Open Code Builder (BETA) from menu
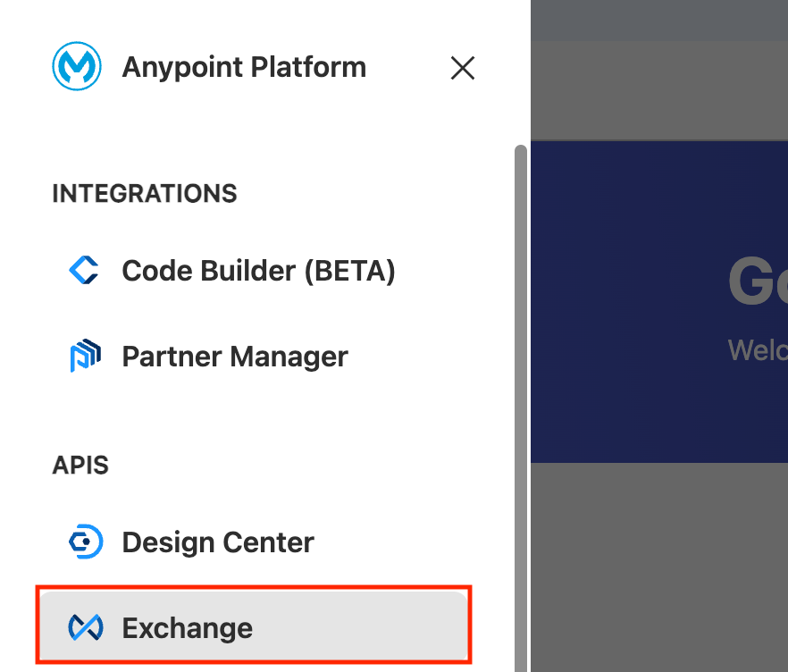This screenshot has height=672, width=788. click(258, 270)
